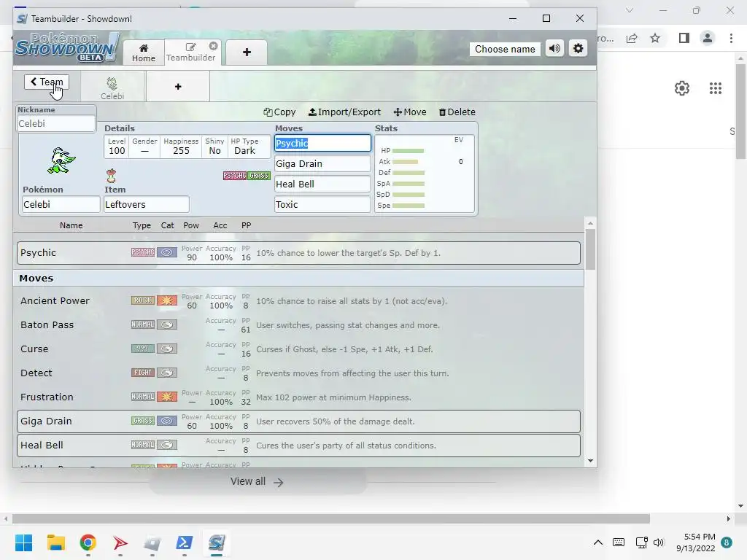Select the Heal Bell move field
This screenshot has height=560, width=747.
(322, 184)
